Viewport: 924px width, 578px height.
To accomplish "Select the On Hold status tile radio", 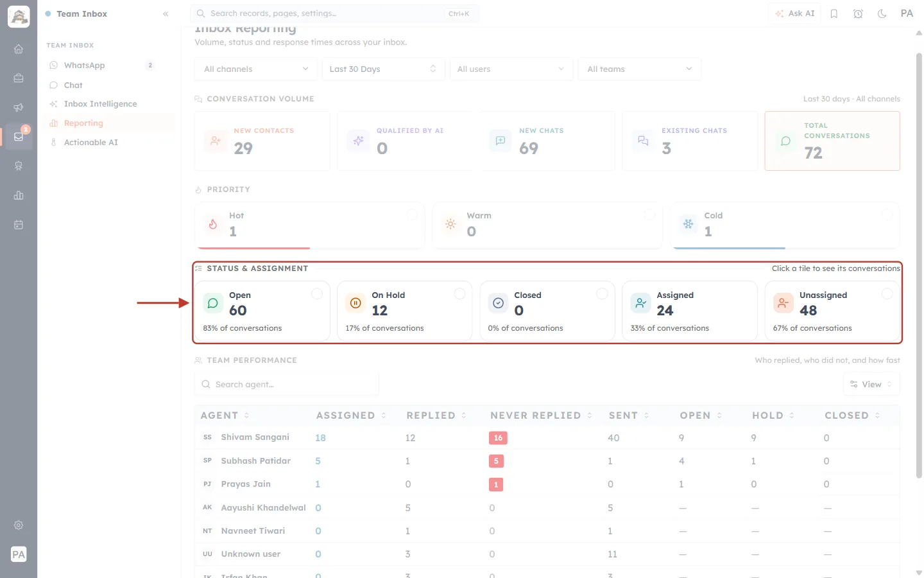I will pos(459,293).
